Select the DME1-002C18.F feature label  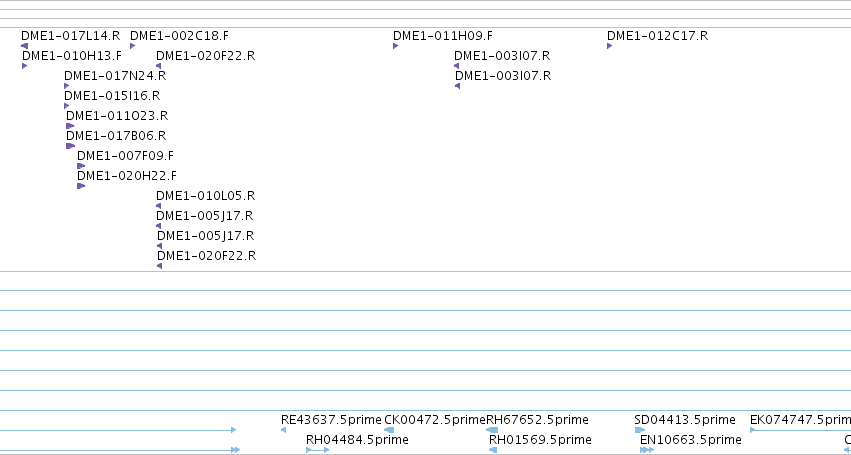click(180, 36)
